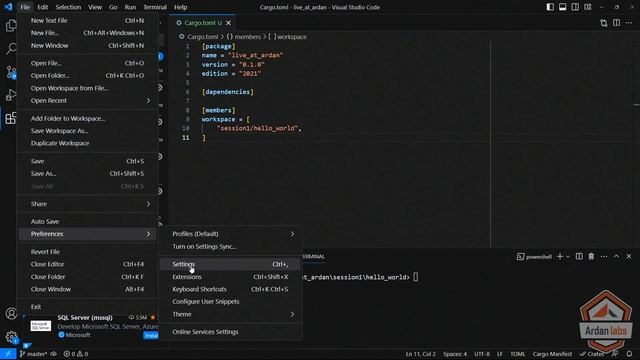Open the Source Control view icon
640x360 pixels.
coord(11,72)
